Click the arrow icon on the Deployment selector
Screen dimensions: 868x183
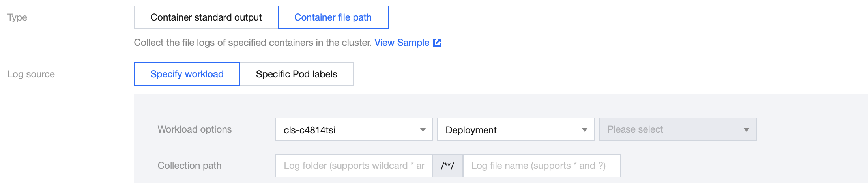(585, 130)
